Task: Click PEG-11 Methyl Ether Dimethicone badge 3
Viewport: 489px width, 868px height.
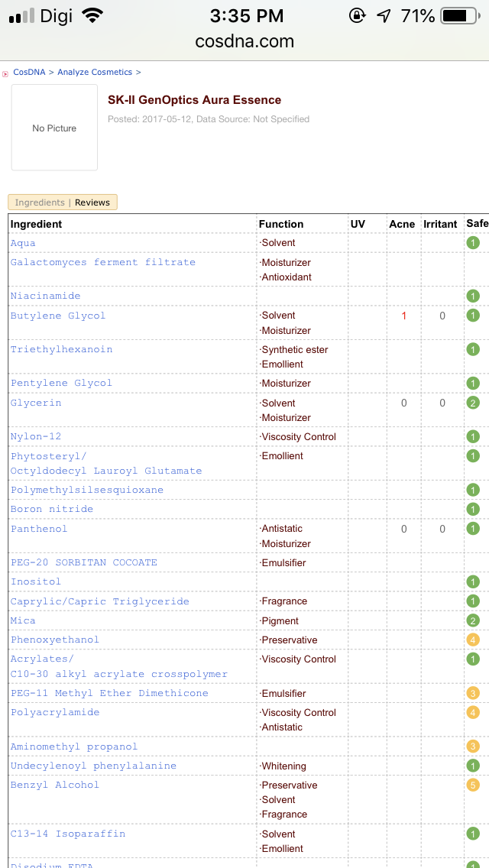Action: pyautogui.click(x=473, y=693)
